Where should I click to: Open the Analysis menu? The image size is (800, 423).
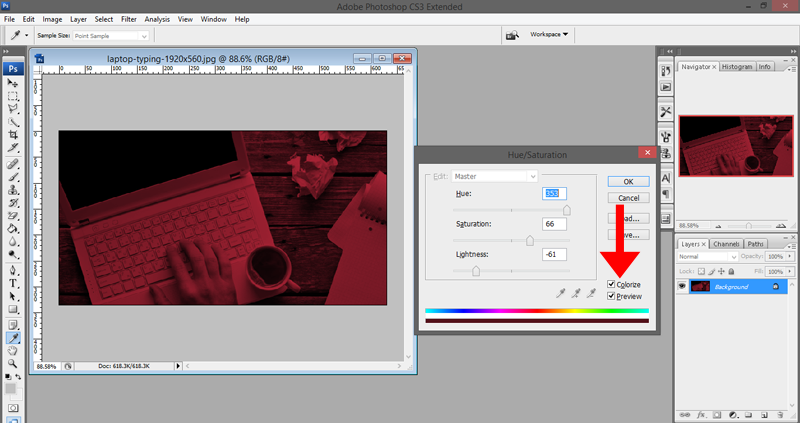(x=157, y=19)
